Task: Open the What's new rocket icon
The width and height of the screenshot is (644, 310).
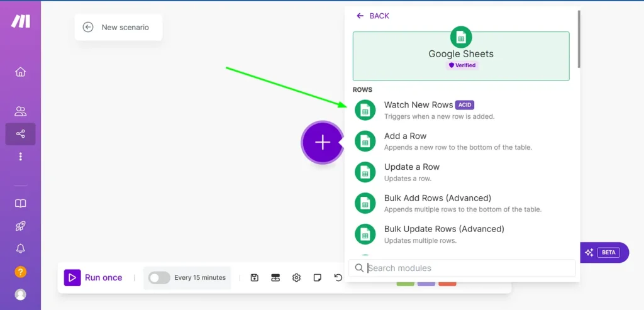Action: pos(21,226)
